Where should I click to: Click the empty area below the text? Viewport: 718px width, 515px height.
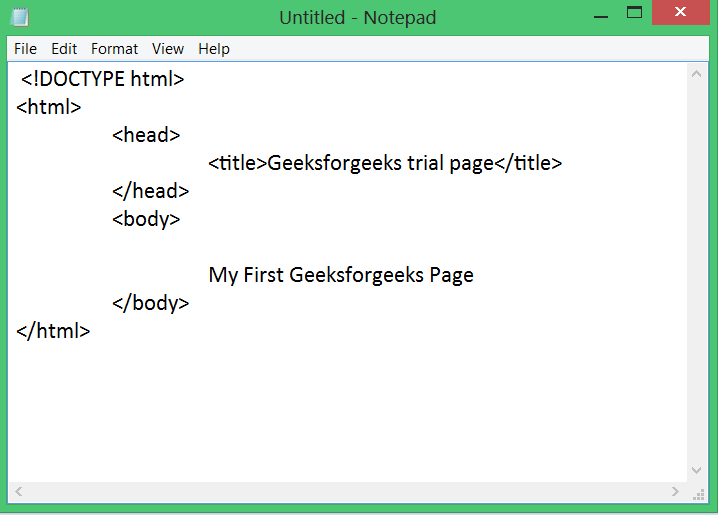click(347, 412)
